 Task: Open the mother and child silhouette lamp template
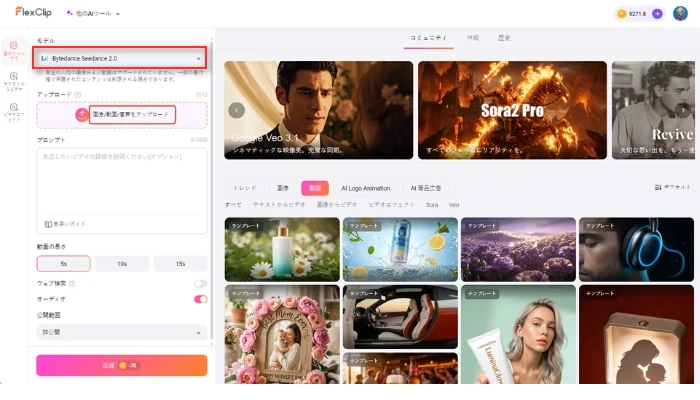point(637,335)
